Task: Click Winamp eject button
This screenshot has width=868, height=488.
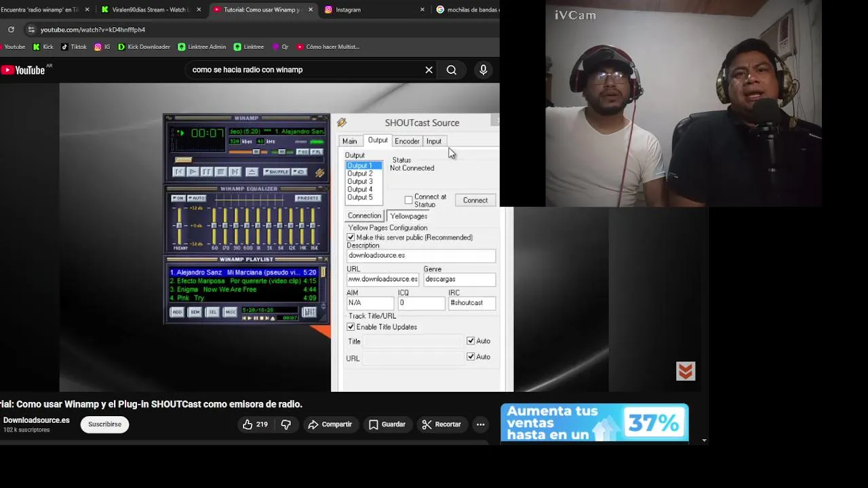Action: click(x=252, y=171)
